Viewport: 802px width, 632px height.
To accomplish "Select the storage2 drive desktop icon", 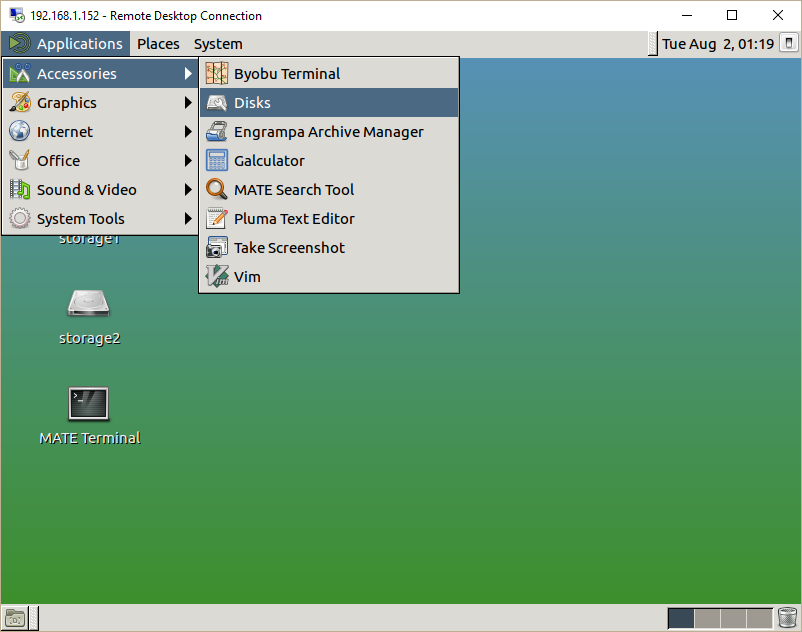I will (x=88, y=304).
